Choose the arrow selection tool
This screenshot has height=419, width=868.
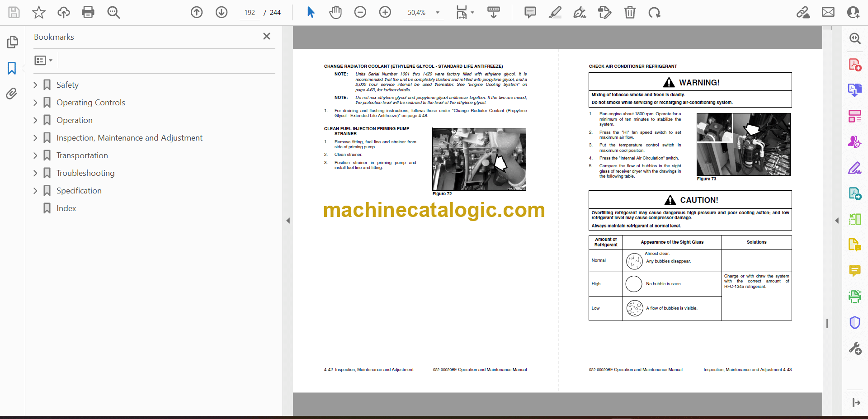[x=311, y=12]
